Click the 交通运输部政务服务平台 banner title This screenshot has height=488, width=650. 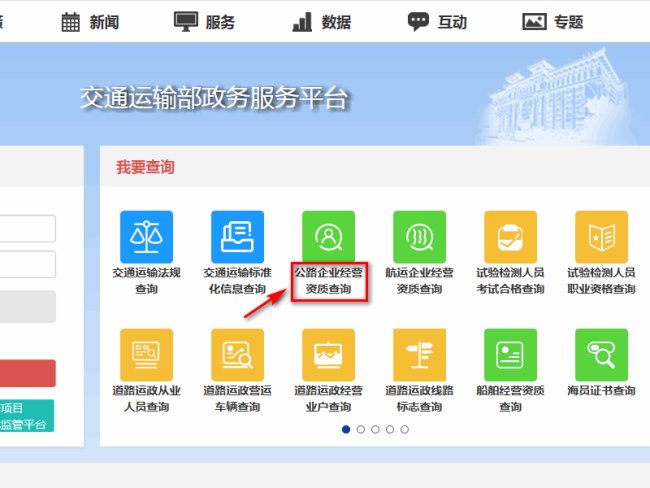point(214,98)
